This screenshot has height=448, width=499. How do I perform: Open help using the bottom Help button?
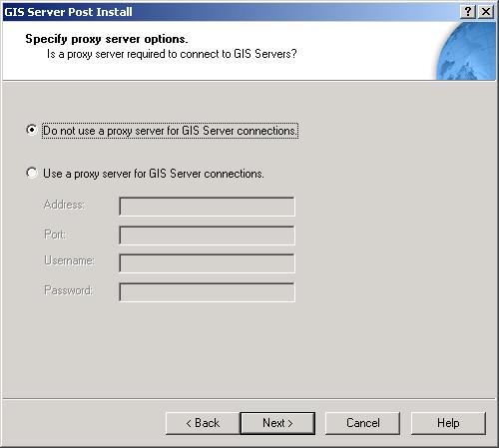coord(448,423)
